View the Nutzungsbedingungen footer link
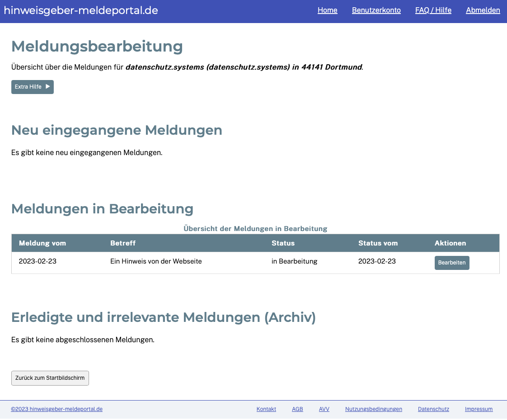 coord(373,409)
